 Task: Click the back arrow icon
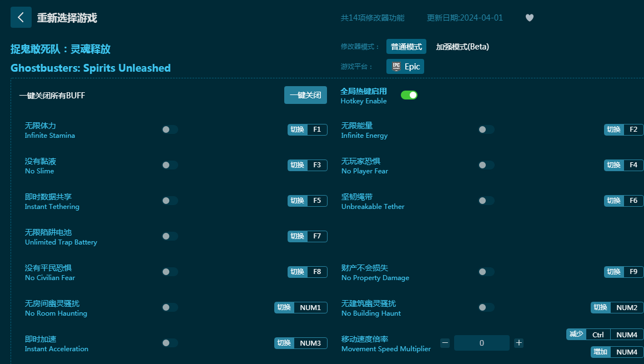(x=21, y=17)
